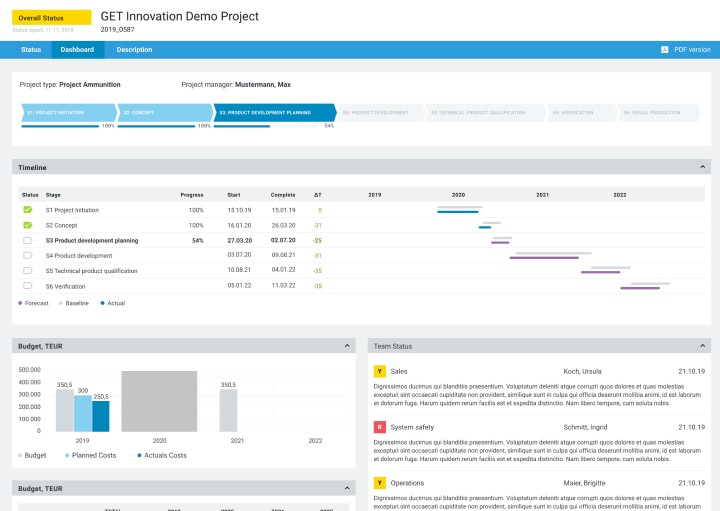Click the Project Ammunition project type value
The image size is (720, 511).
pyautogui.click(x=90, y=84)
